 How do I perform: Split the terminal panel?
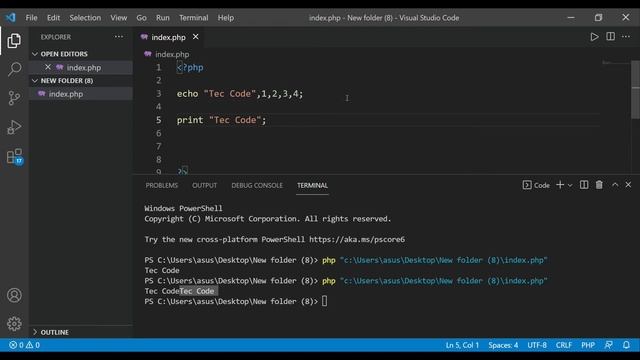click(x=584, y=185)
